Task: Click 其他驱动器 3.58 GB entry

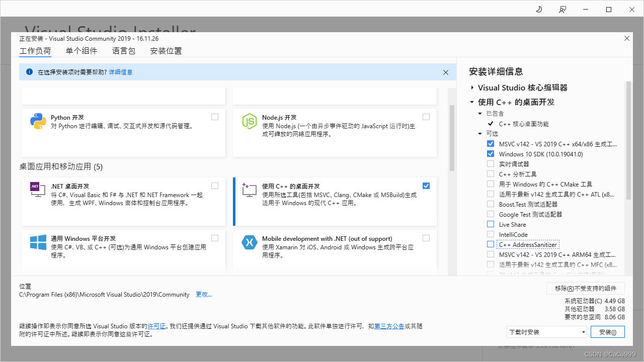Action: [595, 309]
